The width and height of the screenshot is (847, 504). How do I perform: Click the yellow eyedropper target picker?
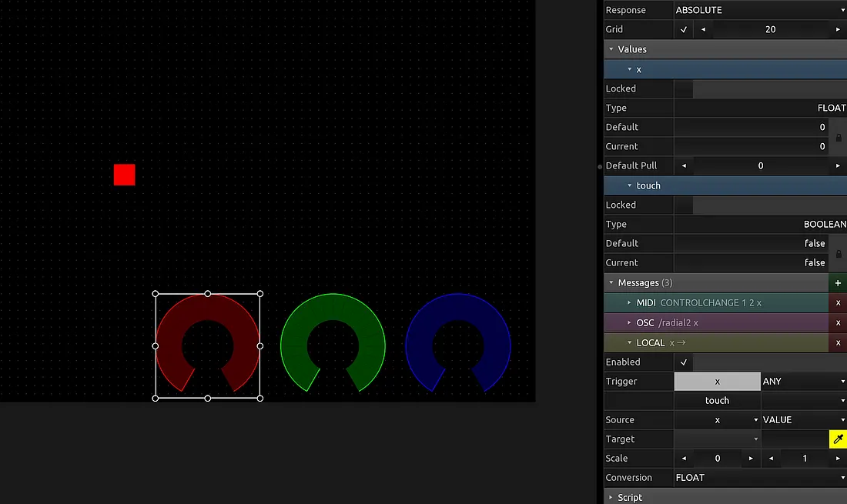[838, 439]
